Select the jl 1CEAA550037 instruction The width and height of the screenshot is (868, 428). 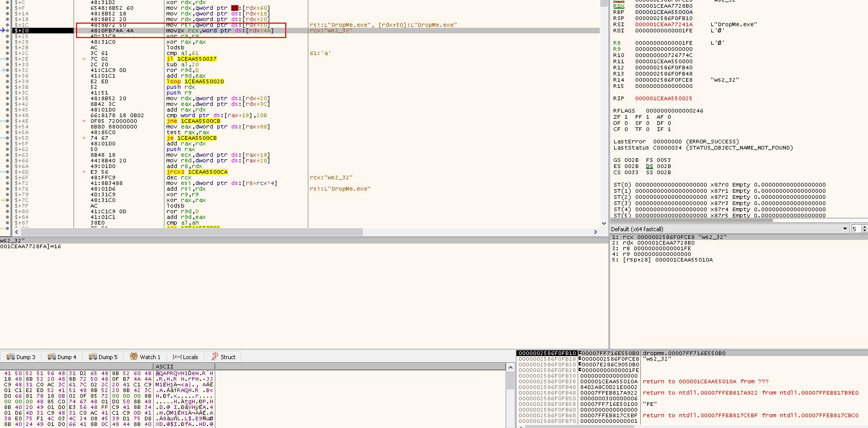(x=192, y=59)
